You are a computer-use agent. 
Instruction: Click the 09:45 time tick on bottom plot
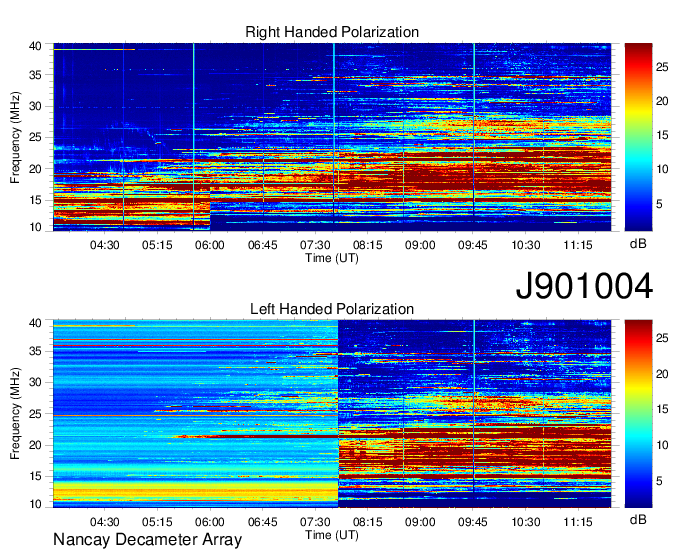[x=473, y=522]
